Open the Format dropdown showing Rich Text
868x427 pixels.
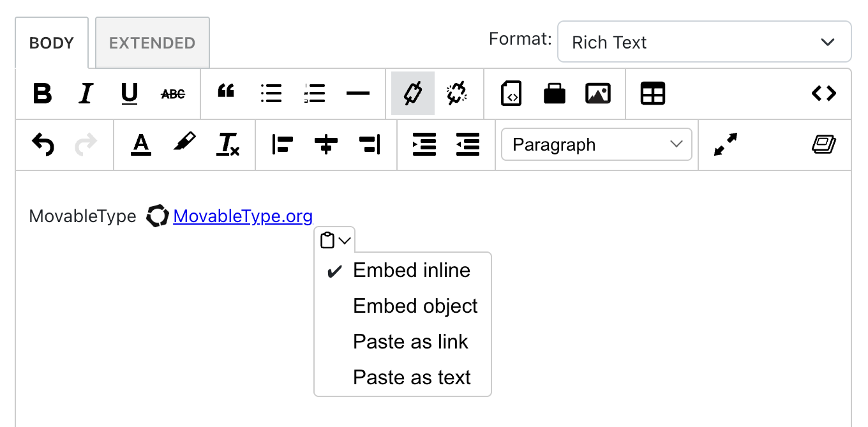704,42
